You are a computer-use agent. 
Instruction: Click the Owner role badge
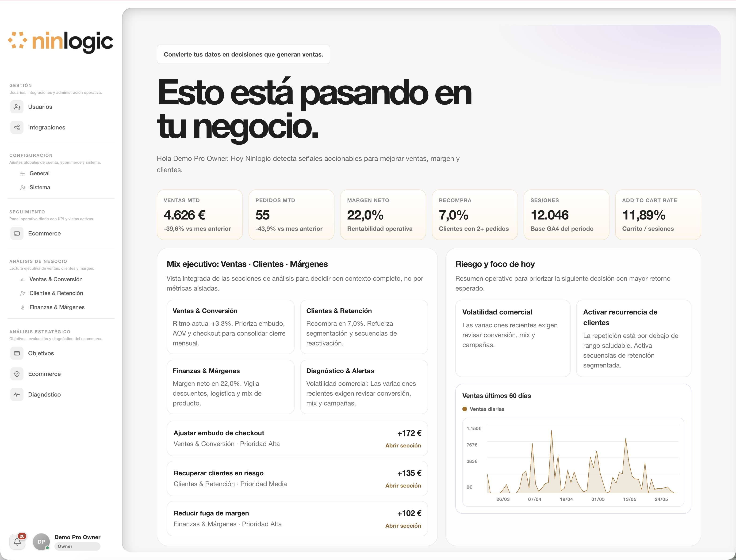coord(77,546)
